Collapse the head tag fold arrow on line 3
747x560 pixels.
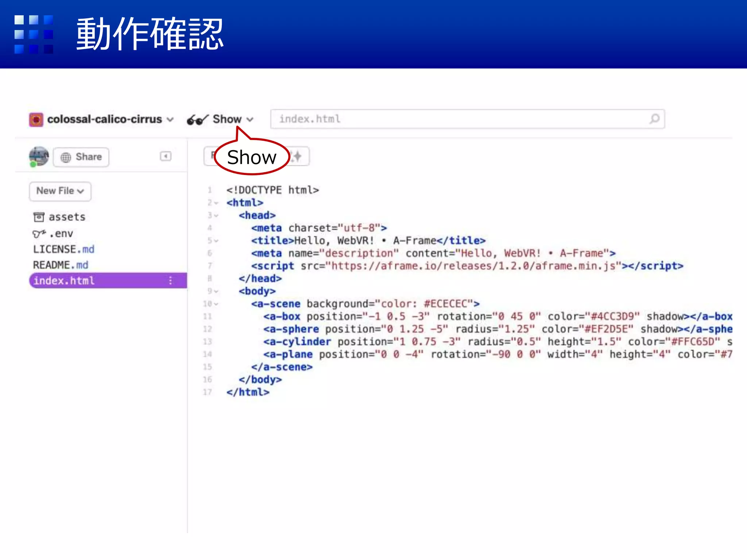[216, 215]
